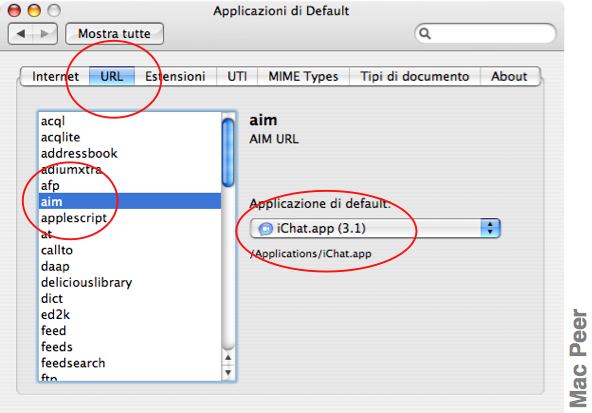Choose the callto scheme

pos(130,250)
